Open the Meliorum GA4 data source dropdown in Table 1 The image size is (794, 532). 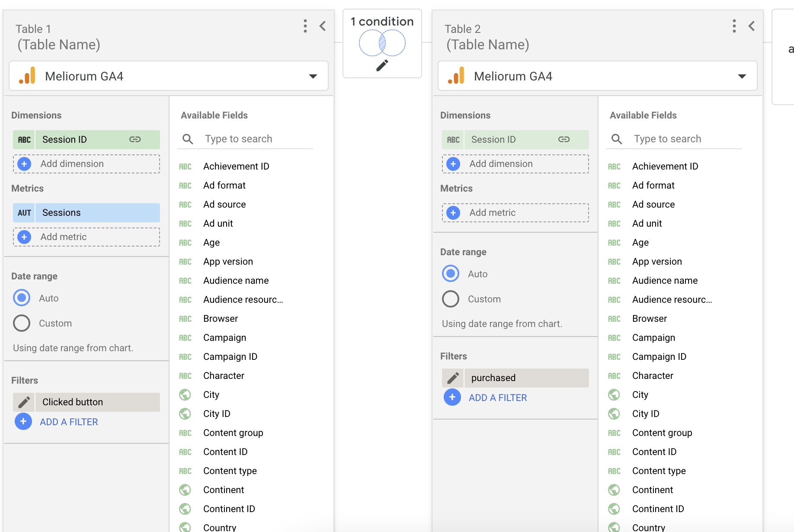pyautogui.click(x=313, y=76)
